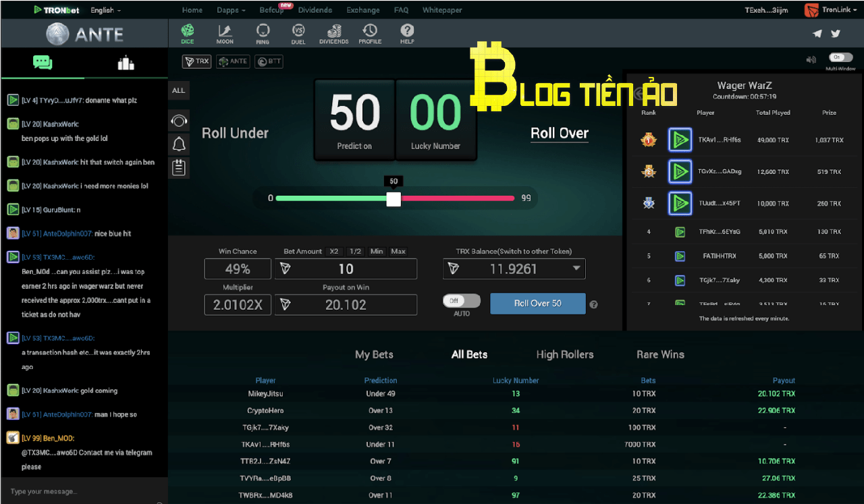The width and height of the screenshot is (864, 504).
Task: Set the bet to Max
Action: [398, 252]
